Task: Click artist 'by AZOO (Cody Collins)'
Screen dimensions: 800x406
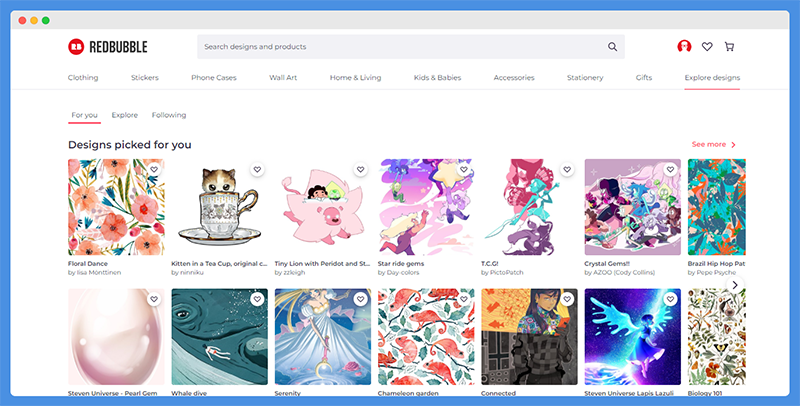Action: [x=619, y=272]
